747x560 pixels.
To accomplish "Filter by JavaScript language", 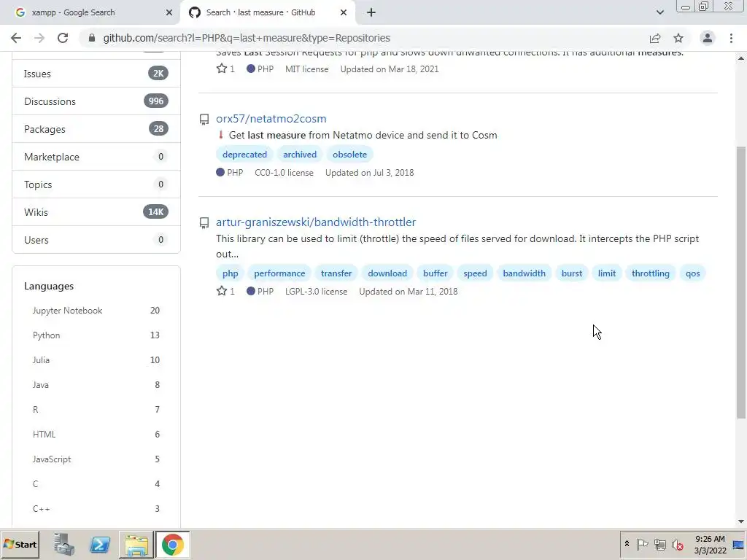I will [96, 459].
